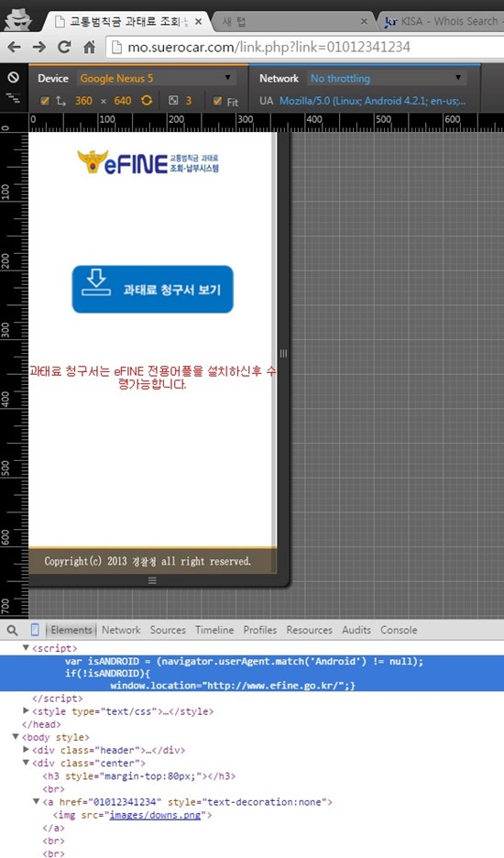Toggle the DevTools device mode phone icon

coord(35,630)
